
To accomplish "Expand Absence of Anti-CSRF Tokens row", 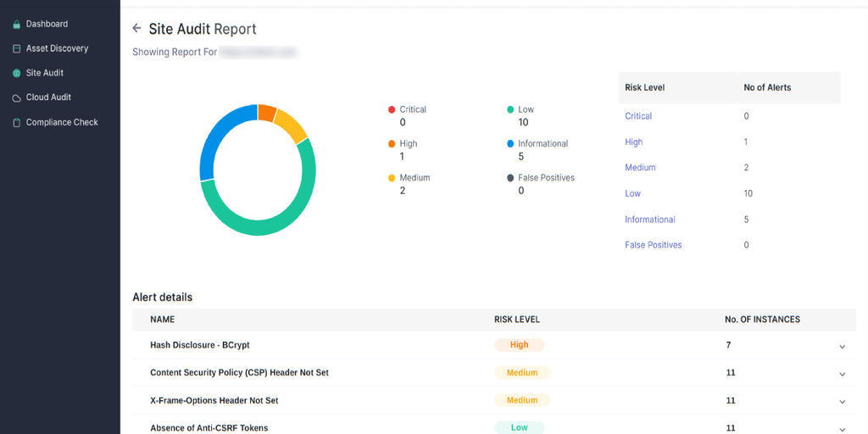I will [x=842, y=429].
